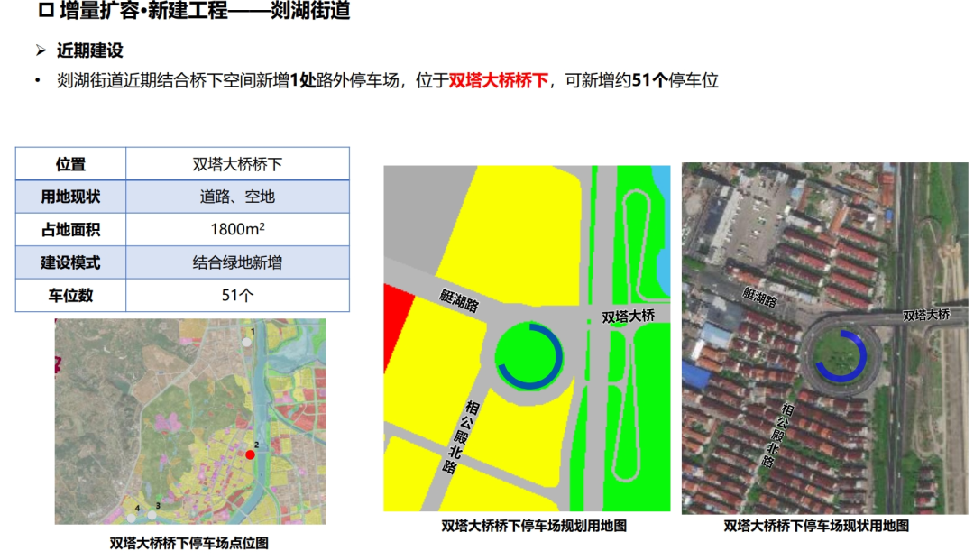974x560 pixels.
Task: Select the 道路、空地 table cell
Action: pyautogui.click(x=237, y=197)
